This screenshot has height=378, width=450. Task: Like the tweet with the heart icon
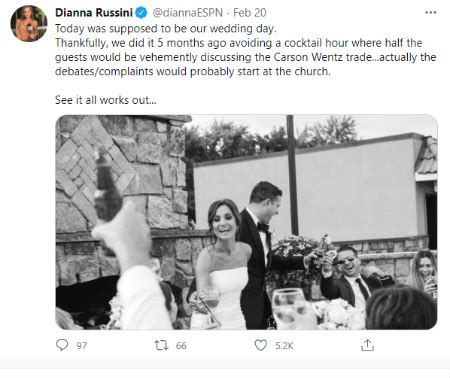point(261,345)
